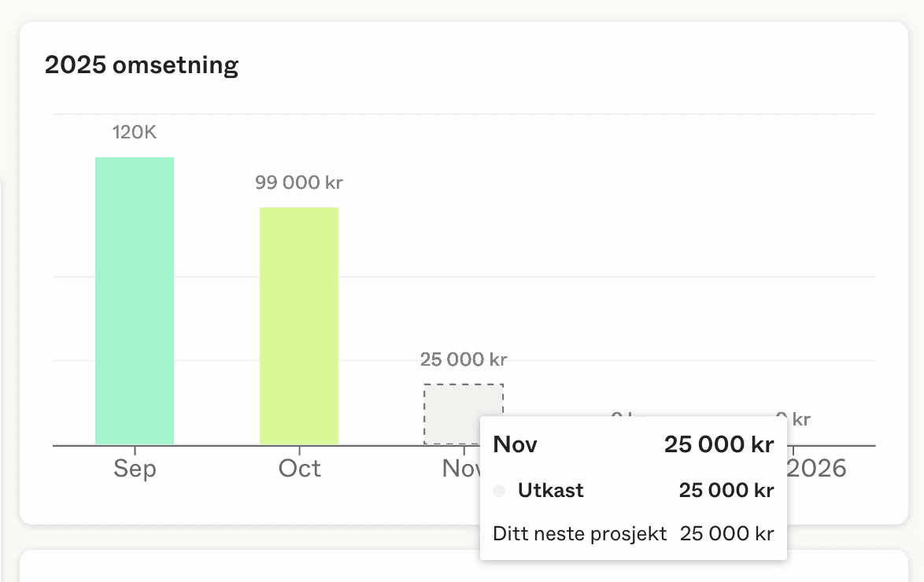Select the Oct axis label
Image resolution: width=924 pixels, height=582 pixels.
coord(298,469)
